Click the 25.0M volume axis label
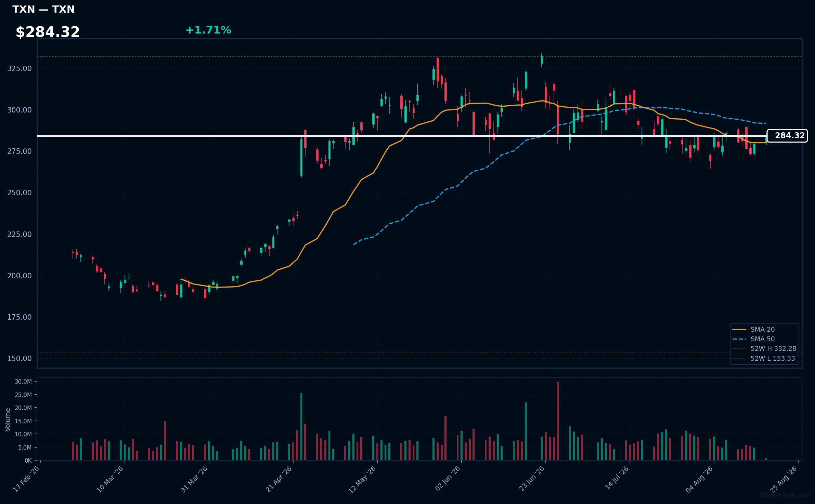Viewport: 815px width, 504px height. click(23, 395)
